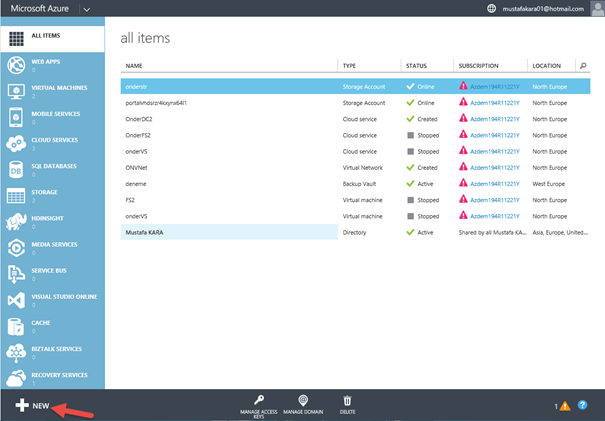The height and width of the screenshot is (421, 605).
Task: Click the user avatar in top bar
Action: tap(597, 8)
